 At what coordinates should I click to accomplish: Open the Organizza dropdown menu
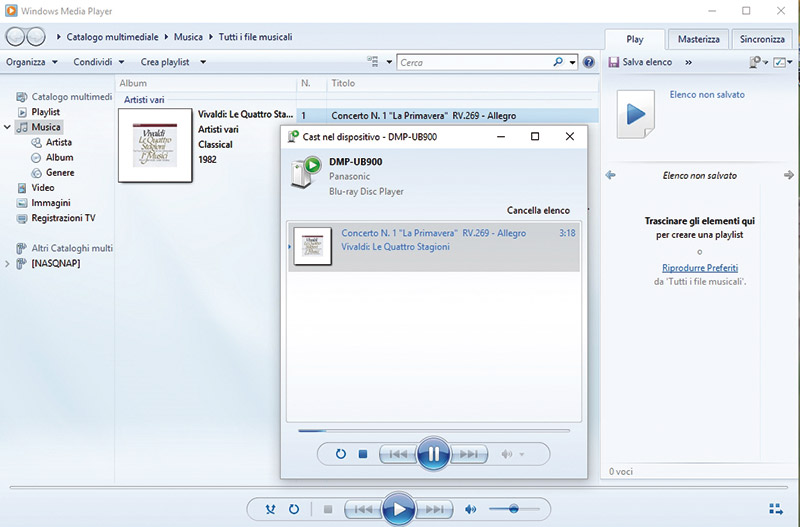click(31, 62)
